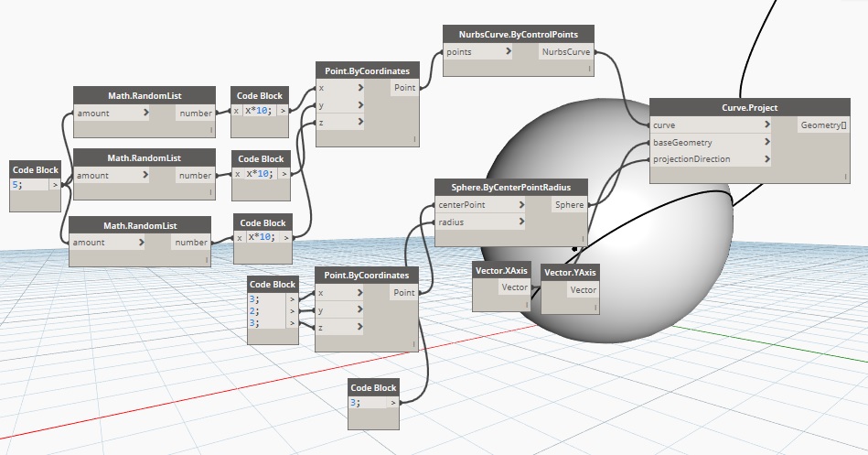
Task: Click the Sphere output port
Action: (569, 205)
